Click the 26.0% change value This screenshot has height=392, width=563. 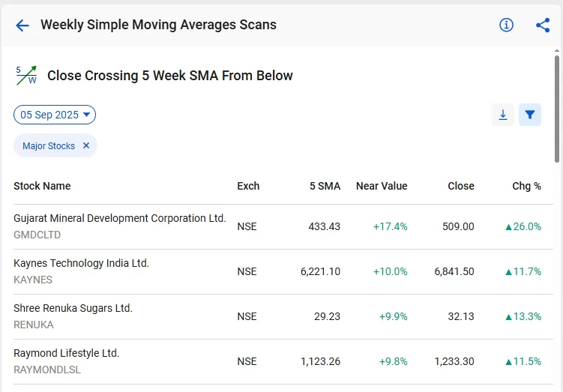(523, 226)
